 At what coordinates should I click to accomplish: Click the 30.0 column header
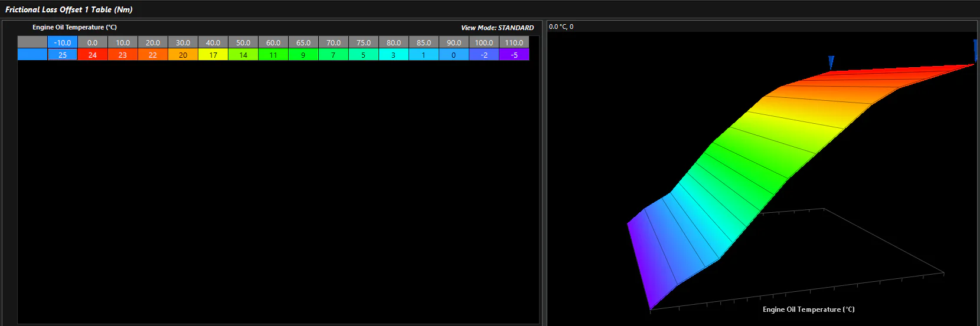[x=183, y=42]
